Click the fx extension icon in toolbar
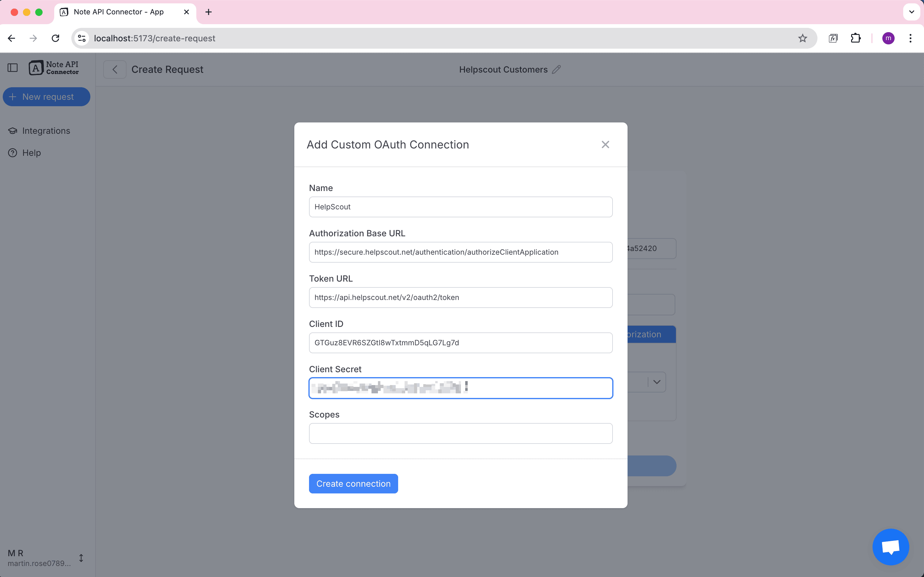Viewport: 924px width, 577px height. pyautogui.click(x=833, y=38)
